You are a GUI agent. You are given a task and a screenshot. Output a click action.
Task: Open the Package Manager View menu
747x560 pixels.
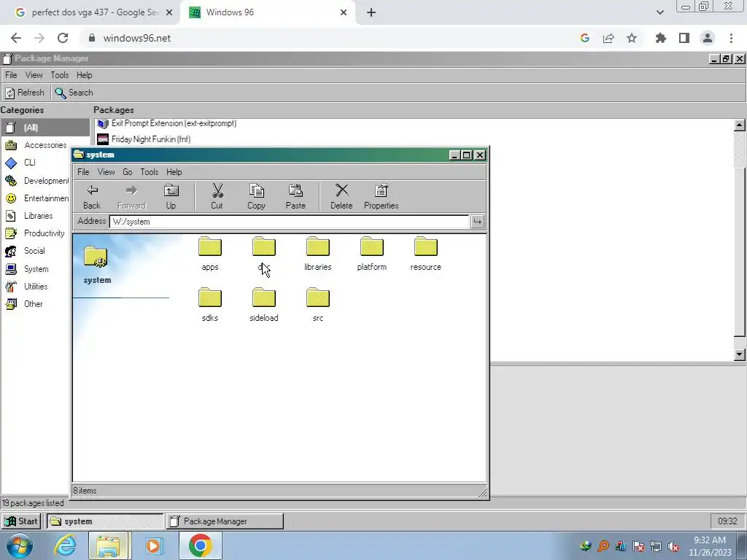tap(34, 75)
